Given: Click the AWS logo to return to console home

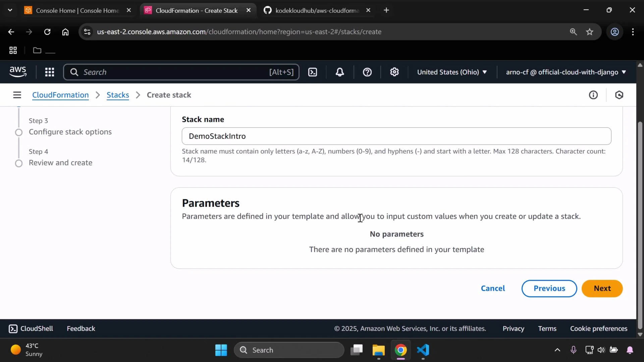Looking at the screenshot, I should [17, 72].
